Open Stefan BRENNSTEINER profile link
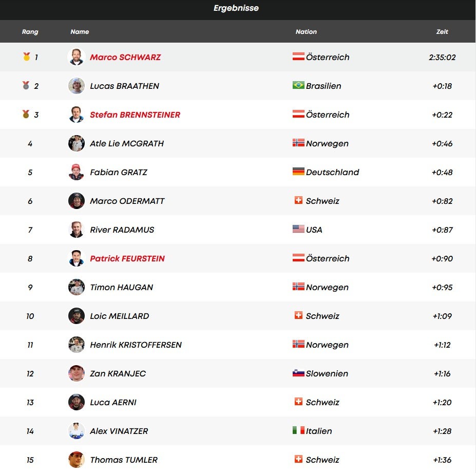The height and width of the screenshot is (473, 476). (x=135, y=115)
